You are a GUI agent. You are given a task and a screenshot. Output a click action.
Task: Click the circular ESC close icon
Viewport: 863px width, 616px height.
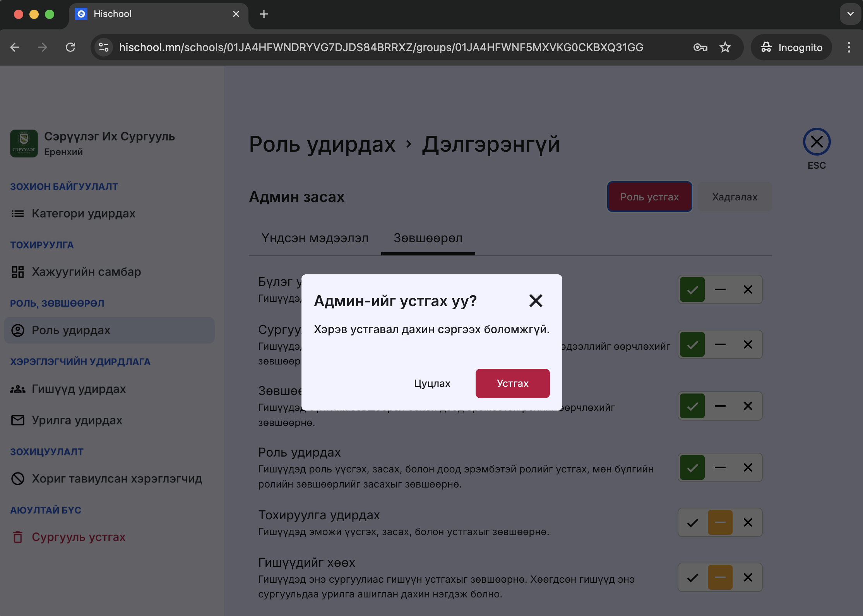(x=817, y=142)
